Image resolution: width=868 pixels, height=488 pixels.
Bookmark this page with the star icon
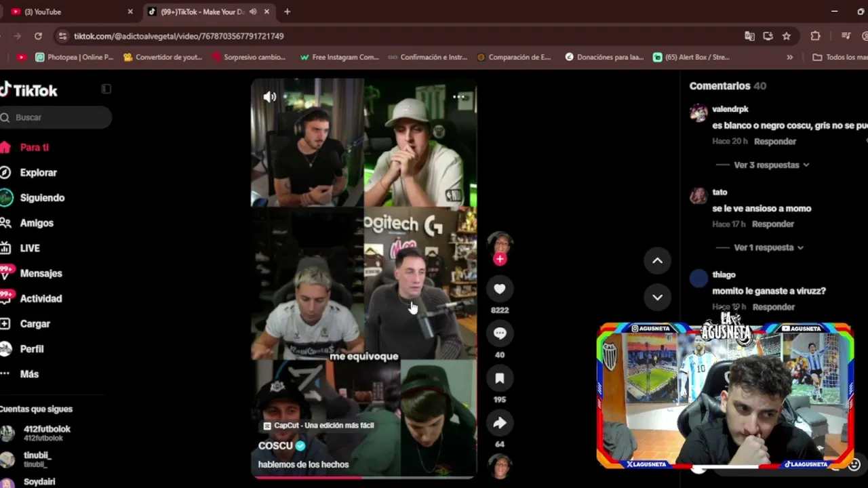(787, 36)
